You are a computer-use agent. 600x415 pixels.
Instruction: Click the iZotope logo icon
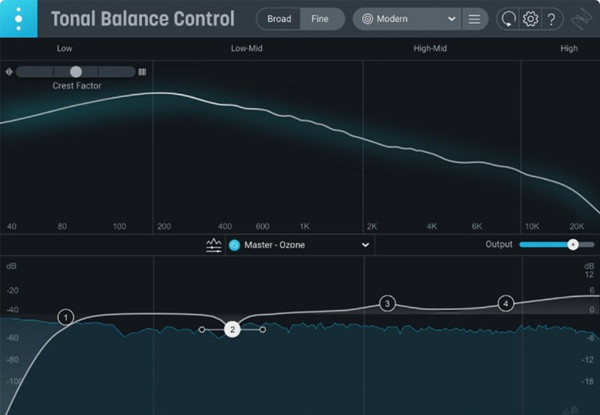(581, 19)
